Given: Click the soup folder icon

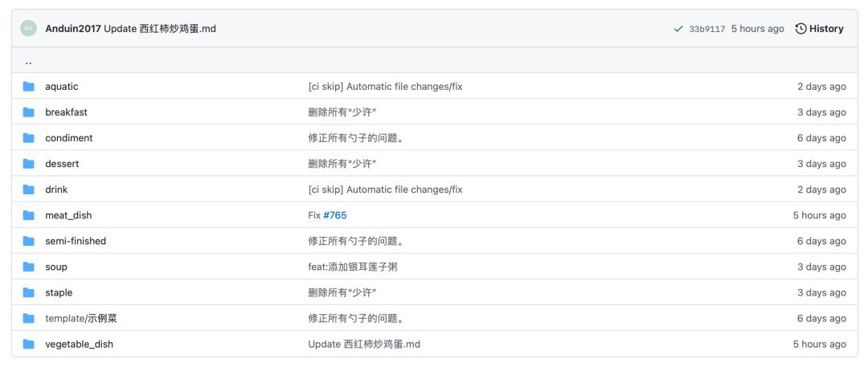Looking at the screenshot, I should tap(28, 267).
